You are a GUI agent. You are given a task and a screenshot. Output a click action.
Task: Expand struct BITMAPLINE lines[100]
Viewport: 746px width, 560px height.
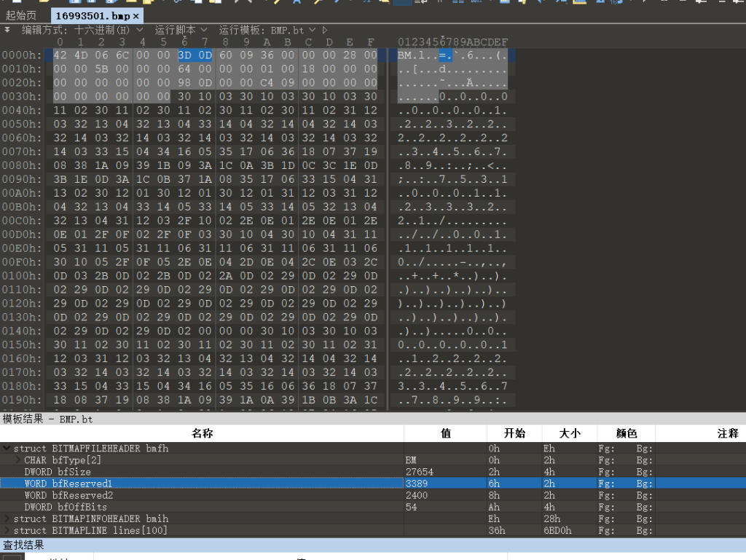(x=7, y=530)
